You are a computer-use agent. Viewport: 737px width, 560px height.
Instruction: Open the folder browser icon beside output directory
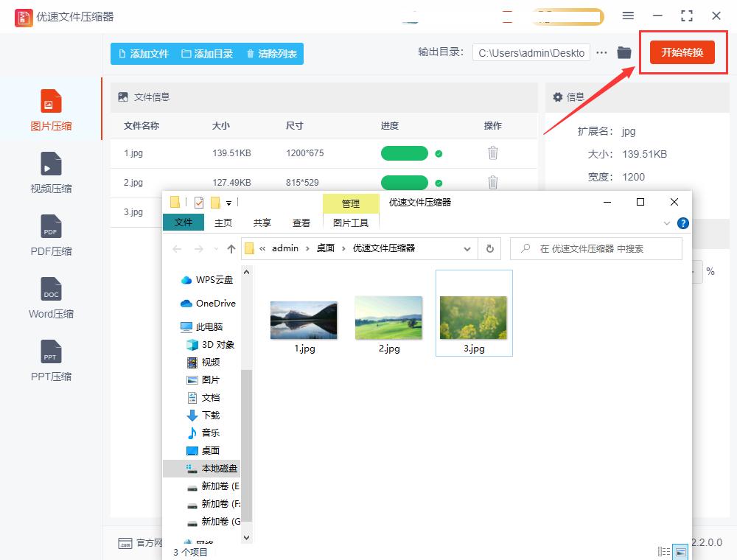(x=624, y=52)
